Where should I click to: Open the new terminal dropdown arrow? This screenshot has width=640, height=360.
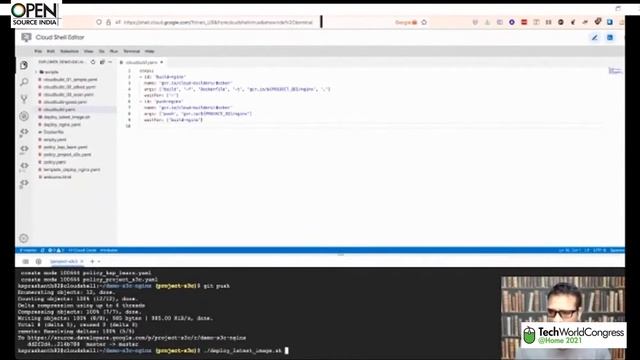(x=99, y=262)
